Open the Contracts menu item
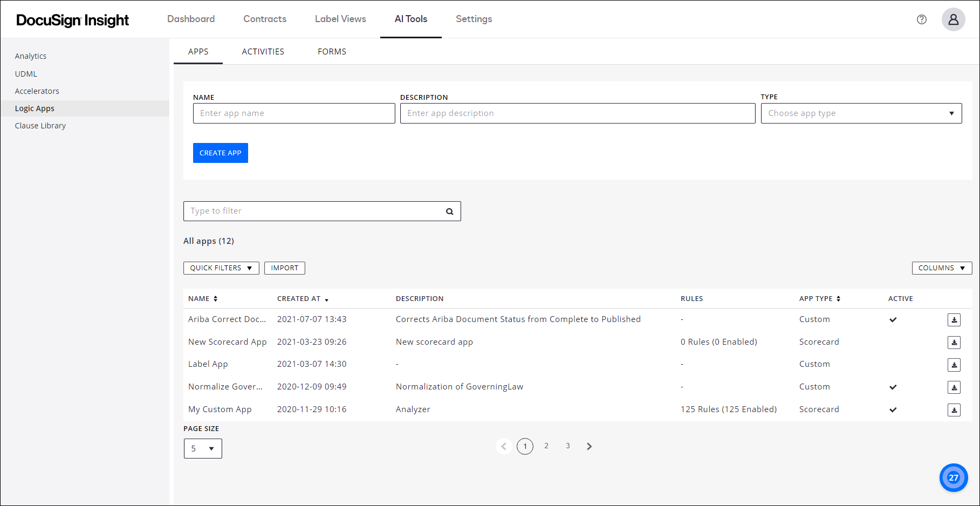980x506 pixels. pyautogui.click(x=265, y=19)
